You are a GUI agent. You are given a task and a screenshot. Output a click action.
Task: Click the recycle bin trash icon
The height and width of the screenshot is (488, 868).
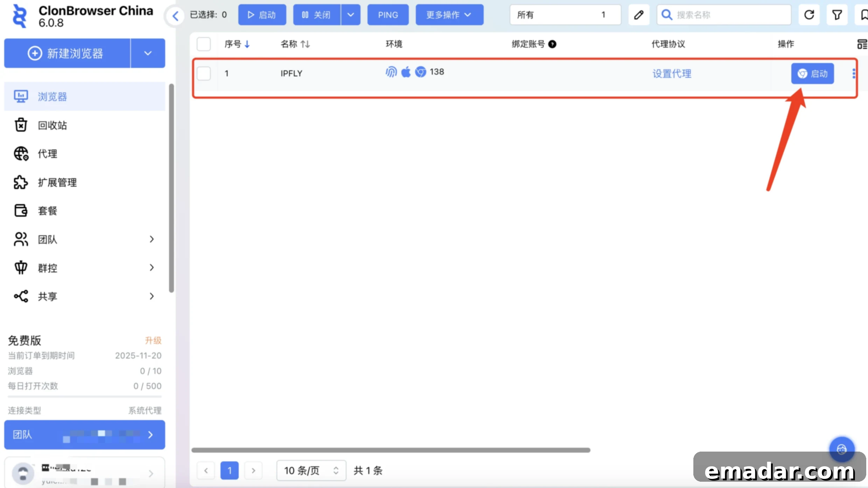(21, 125)
